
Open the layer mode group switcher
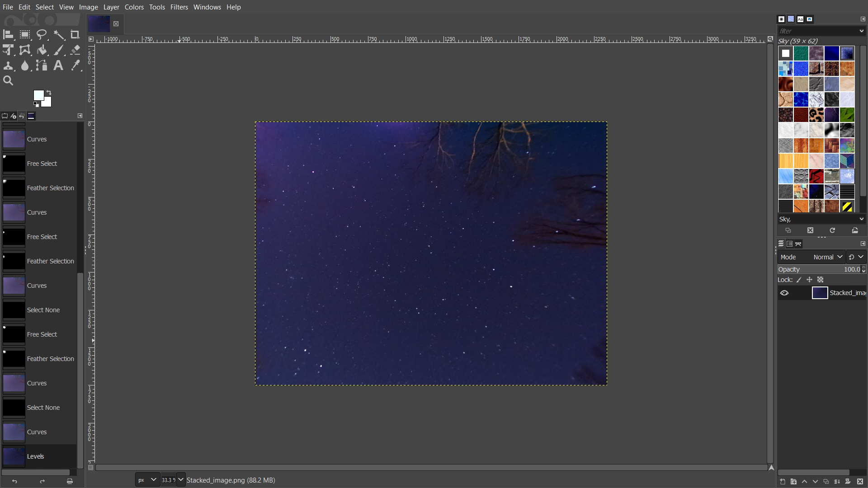pyautogui.click(x=856, y=257)
